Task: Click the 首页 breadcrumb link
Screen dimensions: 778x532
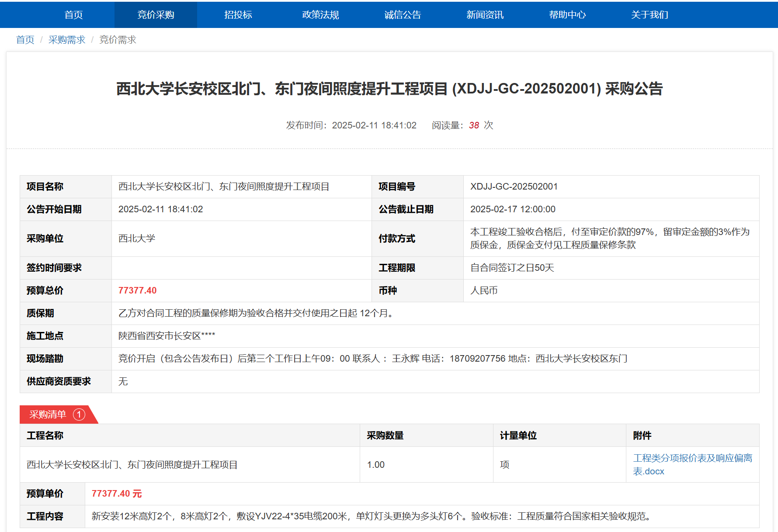Action: pyautogui.click(x=25, y=40)
